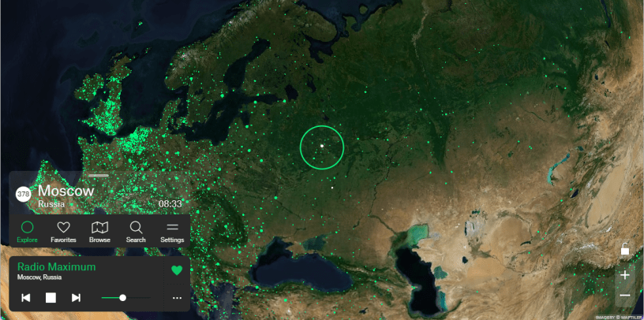The width and height of the screenshot is (644, 320).
Task: Click the white dot inside the green circle
Action: coord(322,146)
